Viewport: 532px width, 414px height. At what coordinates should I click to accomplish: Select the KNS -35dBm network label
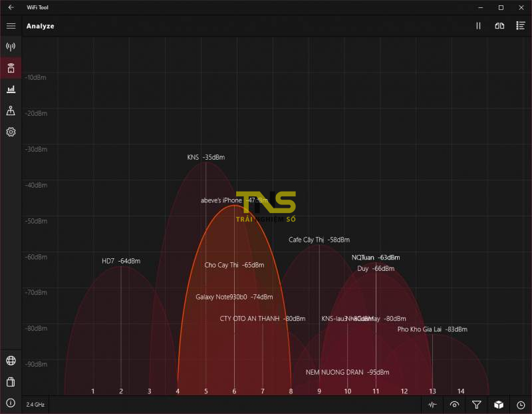point(206,157)
